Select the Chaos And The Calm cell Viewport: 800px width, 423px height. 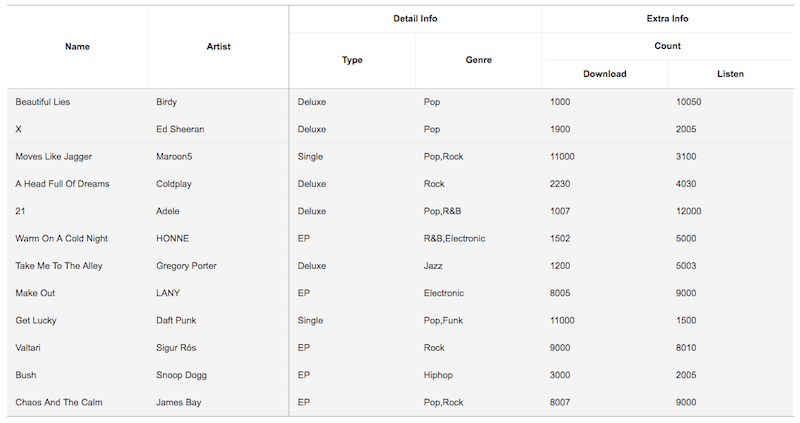click(x=59, y=402)
